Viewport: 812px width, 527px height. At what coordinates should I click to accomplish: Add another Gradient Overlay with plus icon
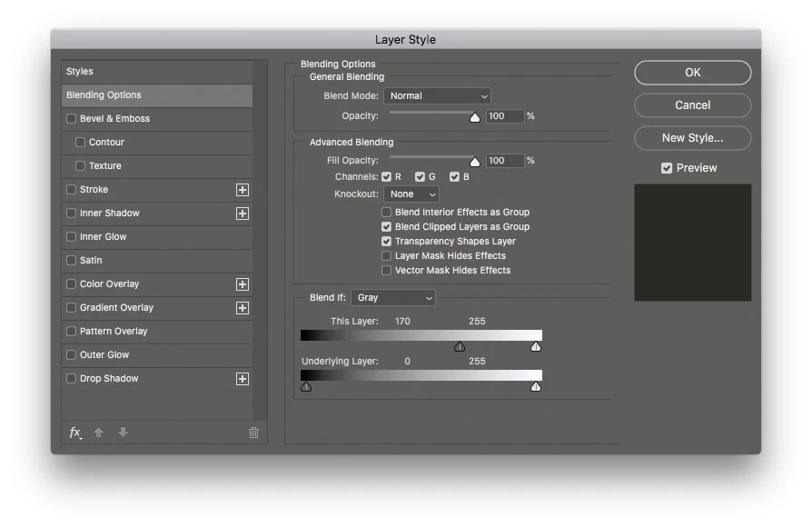click(243, 308)
